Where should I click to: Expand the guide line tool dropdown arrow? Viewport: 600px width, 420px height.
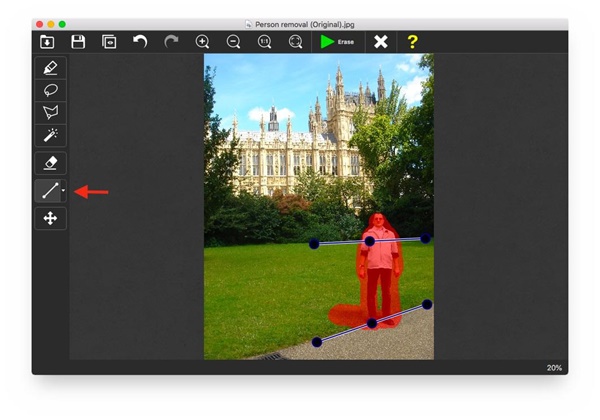[x=64, y=191]
